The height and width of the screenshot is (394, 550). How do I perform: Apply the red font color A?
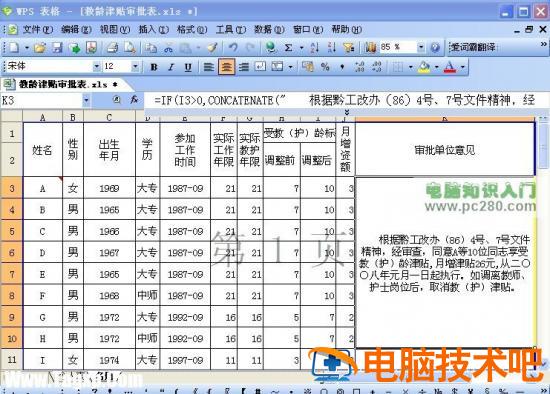tap(450, 67)
